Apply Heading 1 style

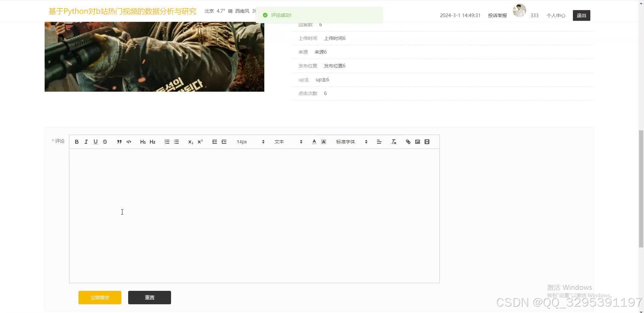point(143,142)
